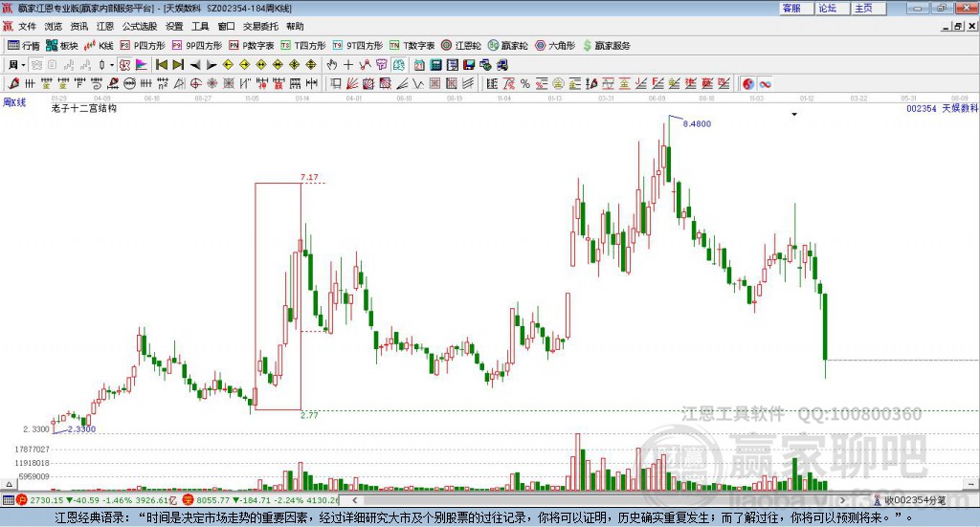
Task: Open the 交易委托 menu
Action: pos(260,26)
